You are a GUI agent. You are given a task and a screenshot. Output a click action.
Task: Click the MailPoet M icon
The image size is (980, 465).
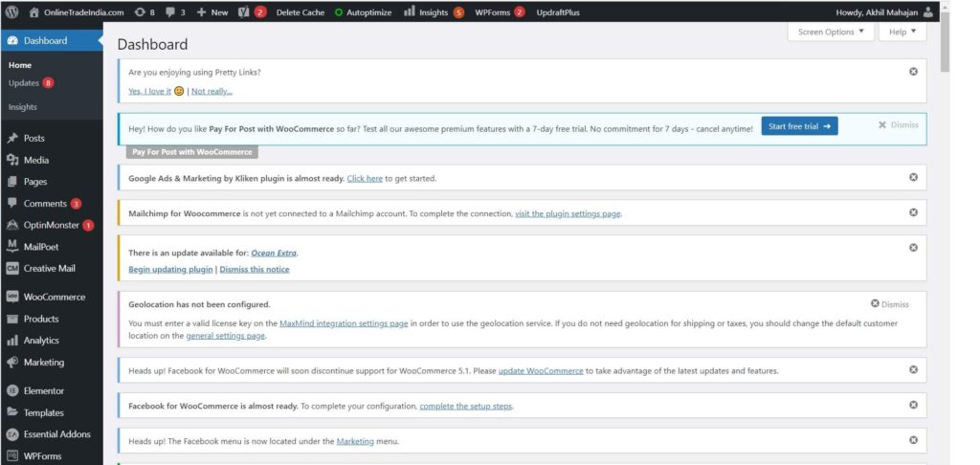pos(12,246)
